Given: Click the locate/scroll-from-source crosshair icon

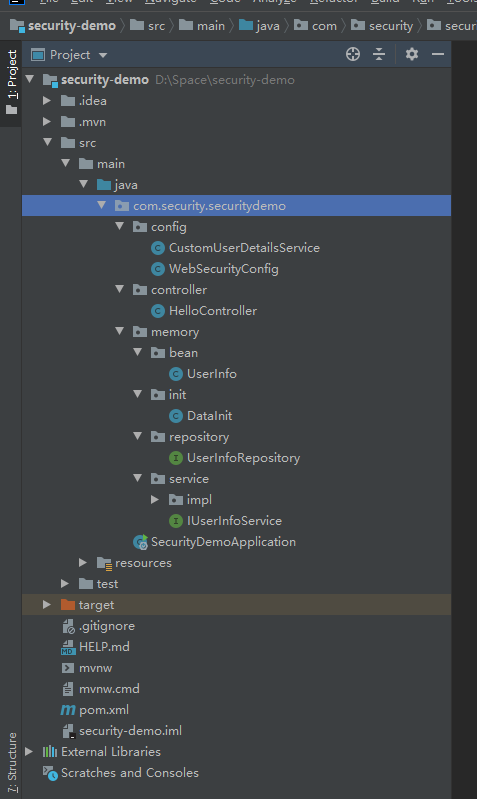Looking at the screenshot, I should pos(353,54).
